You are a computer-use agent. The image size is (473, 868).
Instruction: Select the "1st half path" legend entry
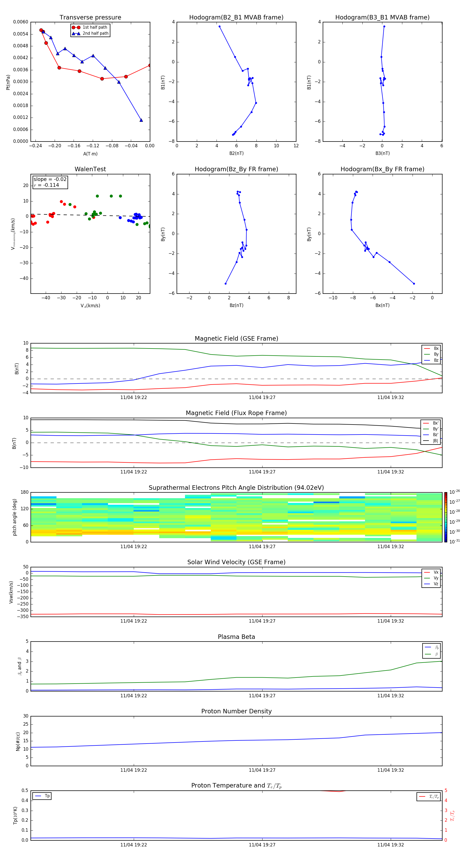pyautogui.click(x=90, y=27)
